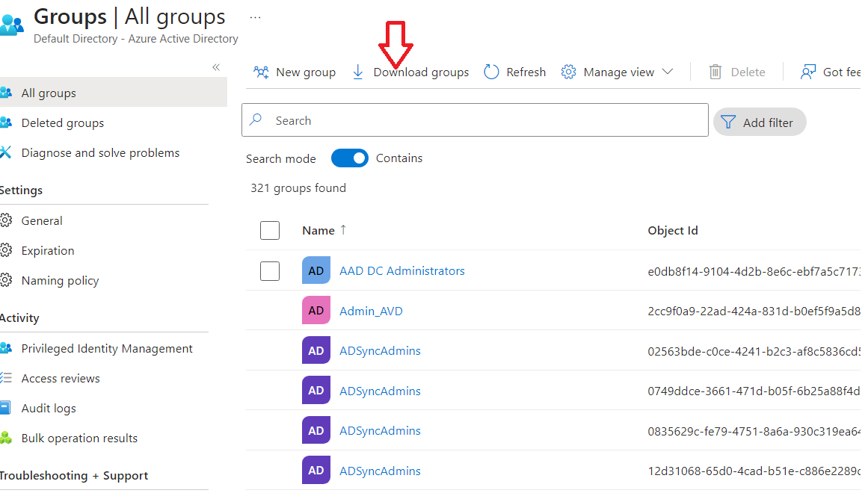Click the Add filter funnel icon
The width and height of the screenshot is (868, 499).
click(728, 123)
